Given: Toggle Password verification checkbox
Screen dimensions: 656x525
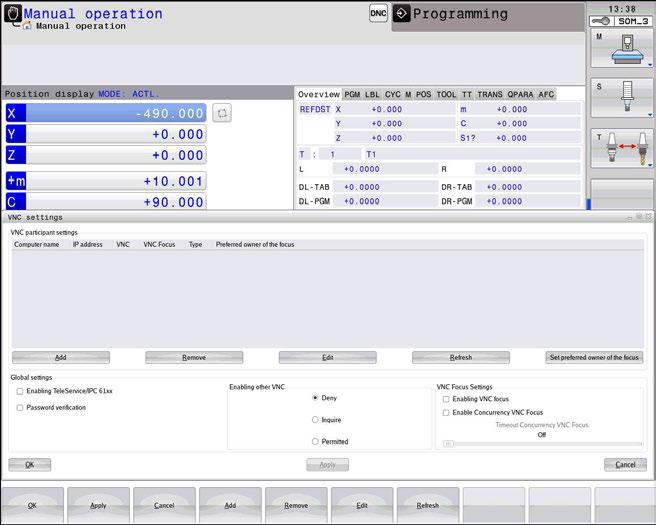Looking at the screenshot, I should click(x=20, y=407).
